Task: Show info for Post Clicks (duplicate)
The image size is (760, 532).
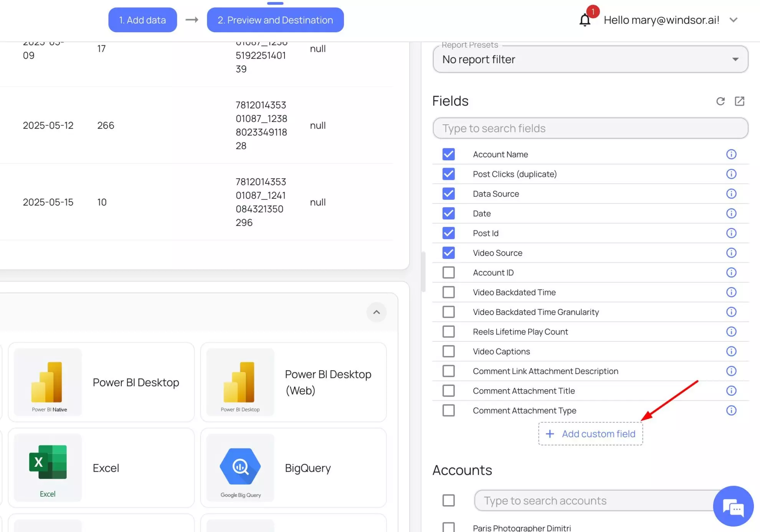Action: click(x=731, y=174)
